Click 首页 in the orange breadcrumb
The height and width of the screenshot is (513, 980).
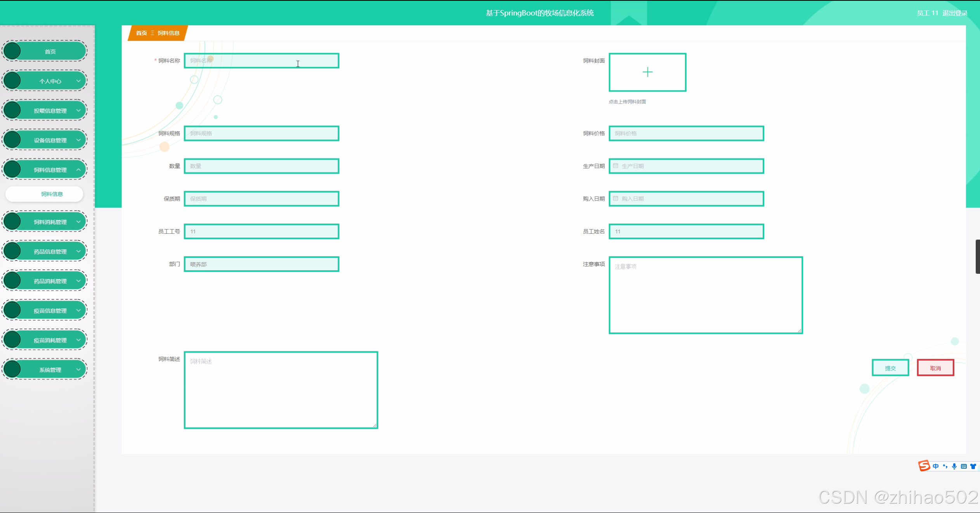pyautogui.click(x=141, y=33)
